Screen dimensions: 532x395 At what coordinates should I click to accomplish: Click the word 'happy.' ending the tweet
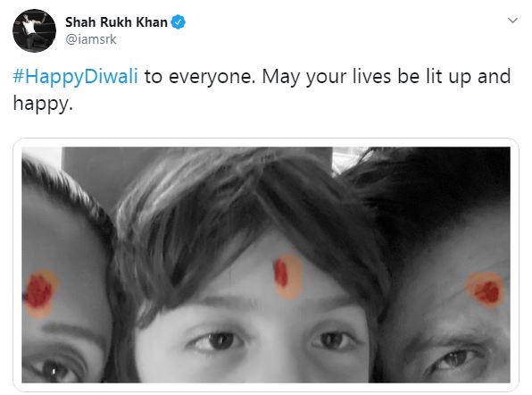(43, 104)
